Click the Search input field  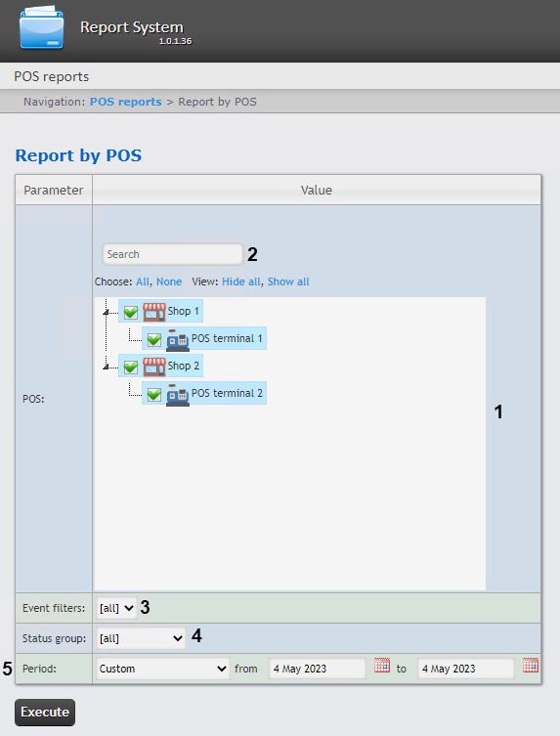(x=173, y=254)
